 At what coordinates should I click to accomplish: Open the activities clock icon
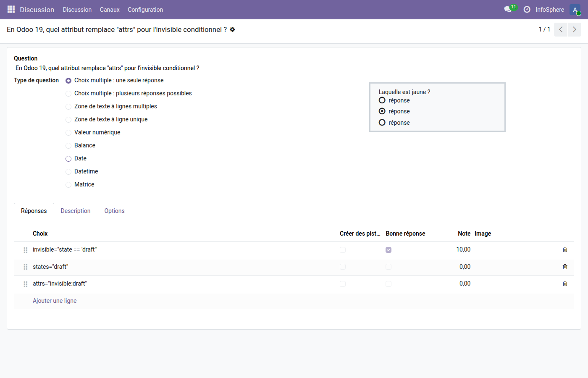(x=527, y=9)
